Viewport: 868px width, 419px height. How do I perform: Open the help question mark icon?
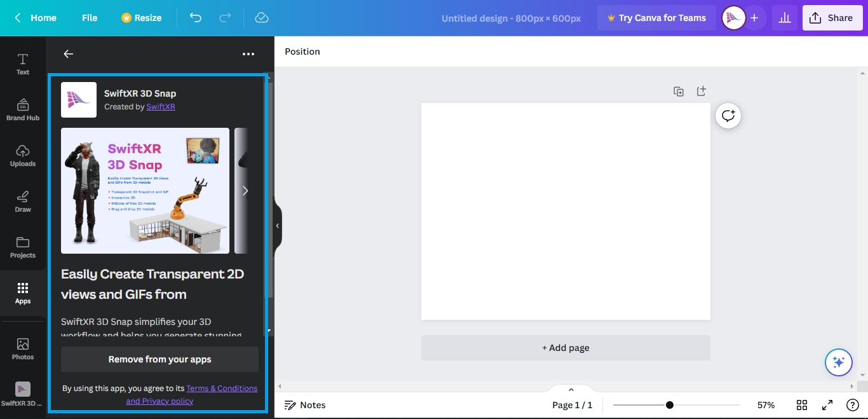point(853,405)
